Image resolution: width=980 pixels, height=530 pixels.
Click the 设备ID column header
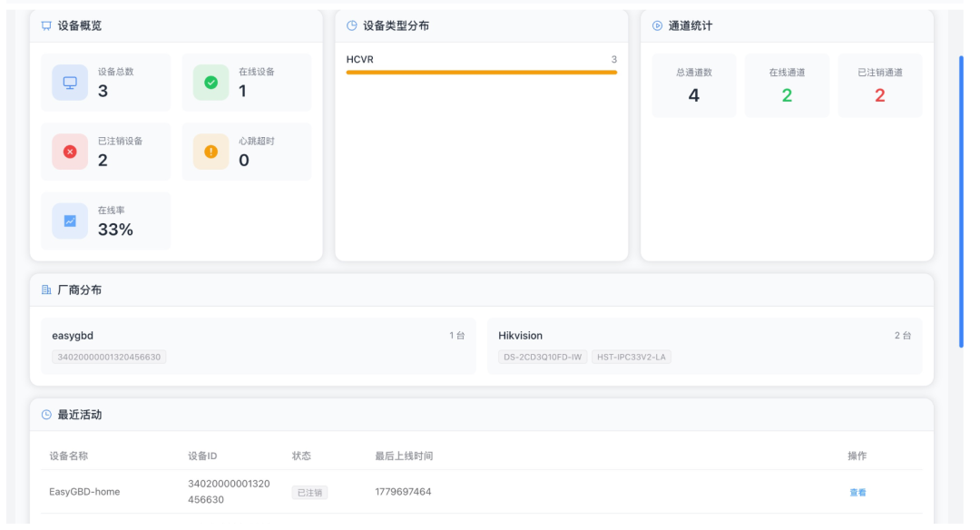[x=202, y=456]
